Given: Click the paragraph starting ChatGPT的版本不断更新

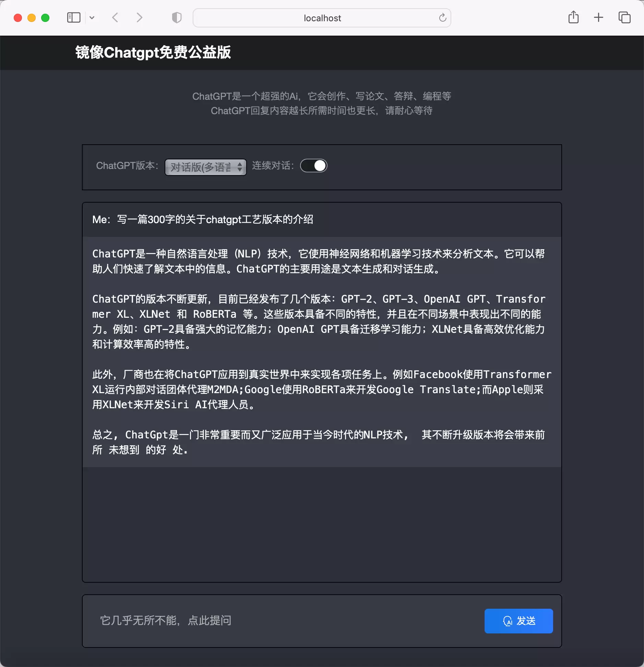Looking at the screenshot, I should point(319,322).
